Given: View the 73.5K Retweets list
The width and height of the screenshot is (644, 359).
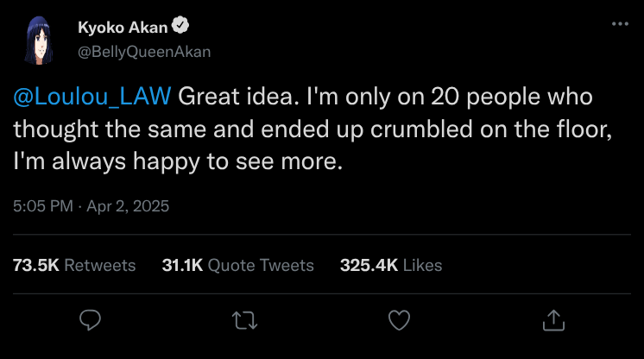Looking at the screenshot, I should [74, 265].
